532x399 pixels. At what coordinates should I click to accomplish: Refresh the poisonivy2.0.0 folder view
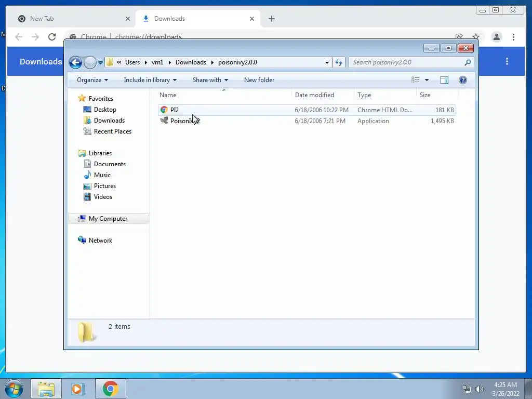339,62
